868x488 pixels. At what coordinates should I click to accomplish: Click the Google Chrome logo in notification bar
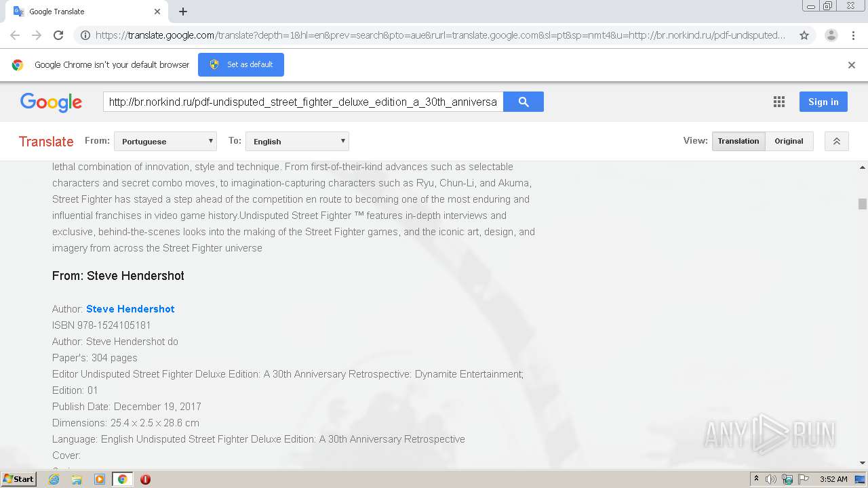18,65
